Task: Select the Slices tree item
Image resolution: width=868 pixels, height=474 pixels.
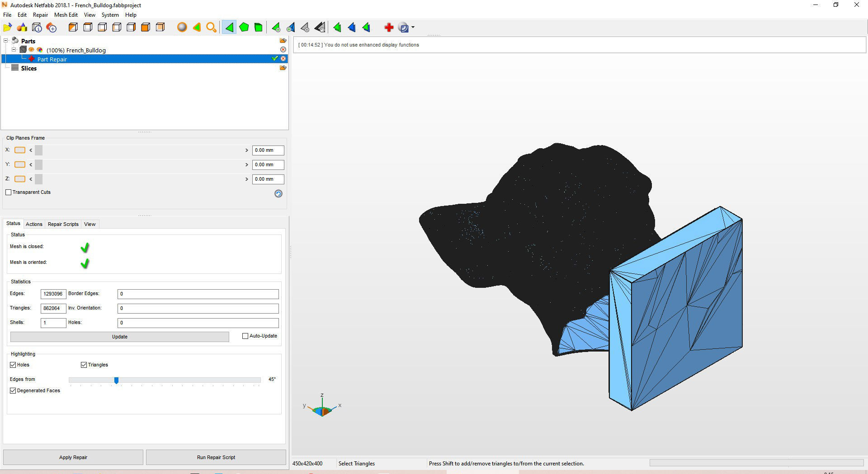Action: (29, 68)
